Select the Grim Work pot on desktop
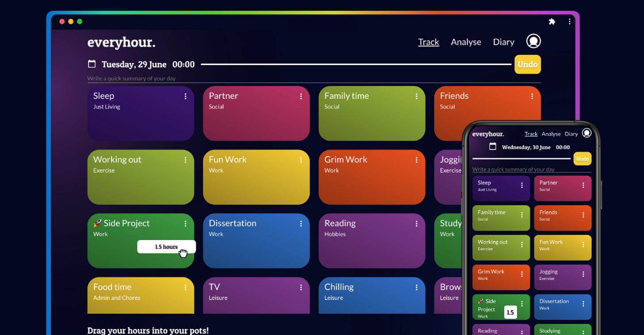644x335 pixels. (372, 177)
